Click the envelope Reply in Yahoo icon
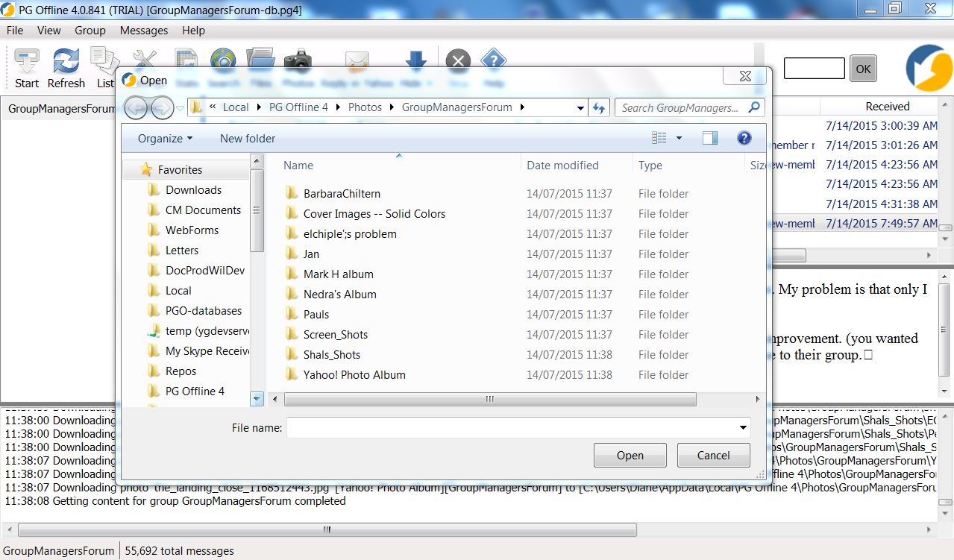Screen dimensions: 954x560 pyautogui.click(x=357, y=60)
